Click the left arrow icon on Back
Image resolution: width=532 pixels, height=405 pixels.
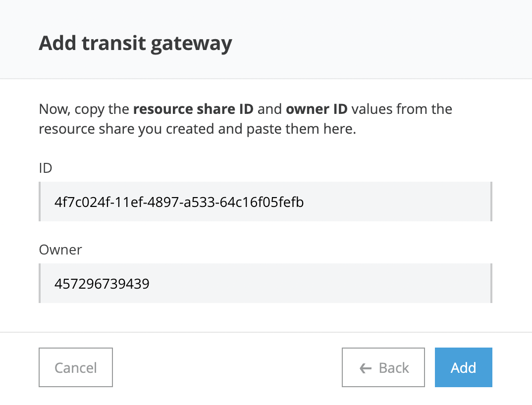pyautogui.click(x=365, y=368)
